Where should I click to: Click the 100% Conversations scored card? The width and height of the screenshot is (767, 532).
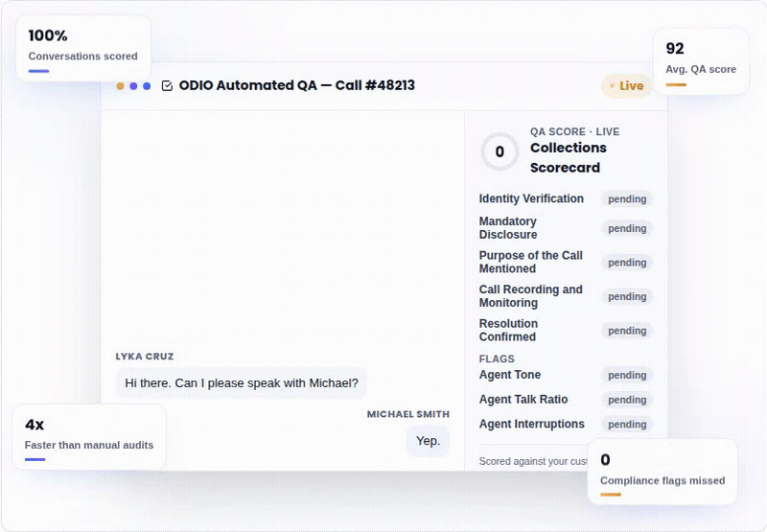click(83, 49)
